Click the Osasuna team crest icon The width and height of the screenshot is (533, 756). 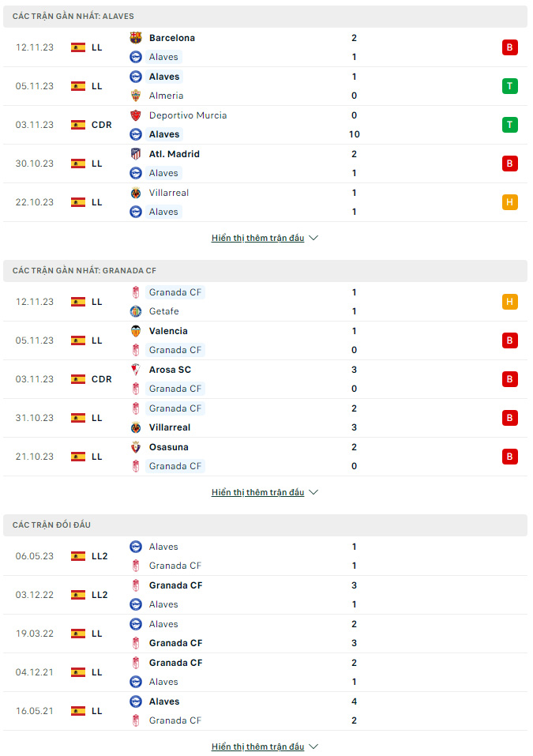coord(136,447)
